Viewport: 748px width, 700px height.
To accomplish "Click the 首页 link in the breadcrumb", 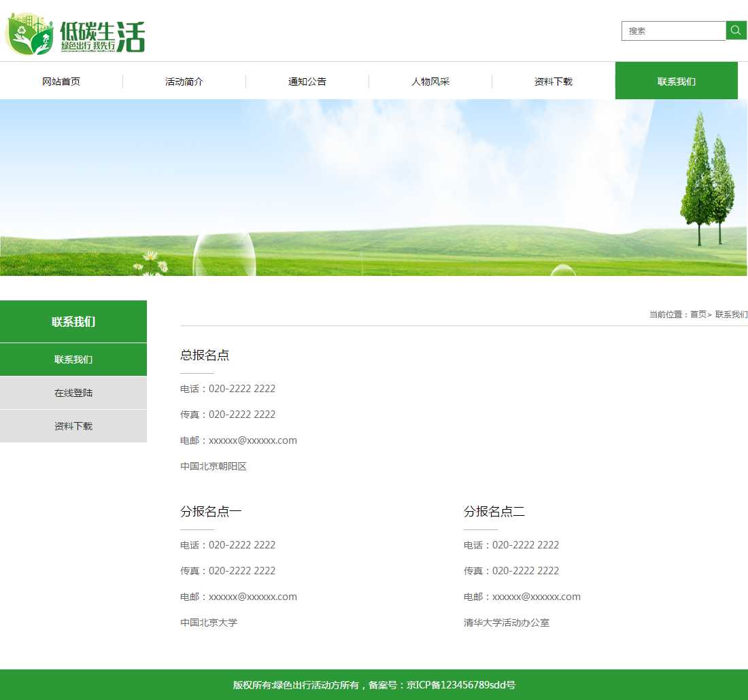I will (x=698, y=315).
